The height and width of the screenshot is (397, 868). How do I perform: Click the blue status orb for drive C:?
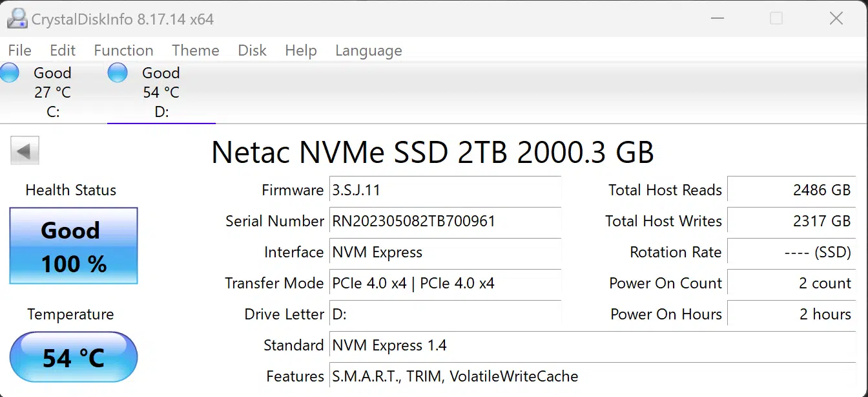9,72
